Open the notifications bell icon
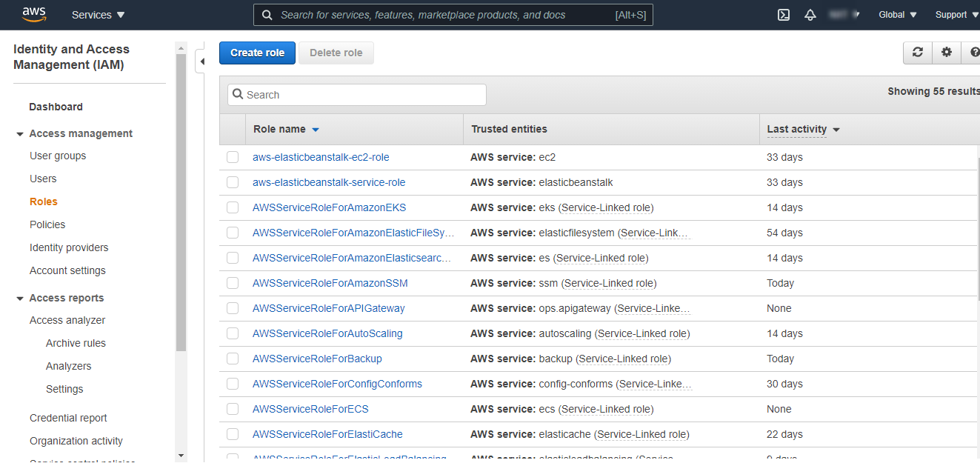980x463 pixels. tap(810, 15)
